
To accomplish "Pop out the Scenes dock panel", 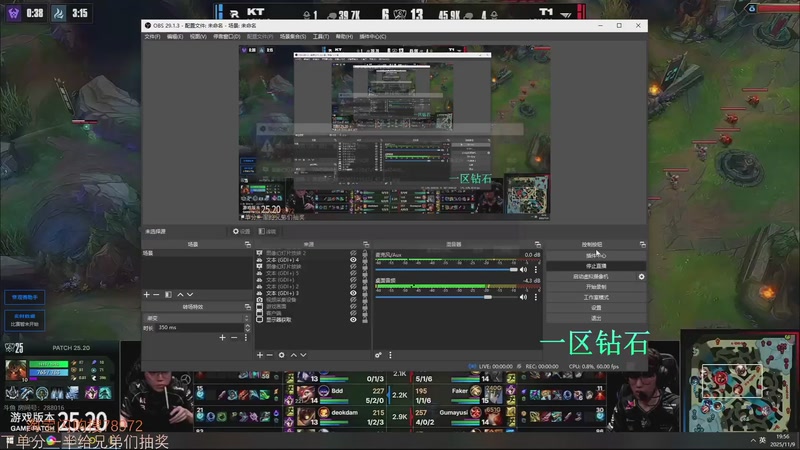I will click(247, 245).
